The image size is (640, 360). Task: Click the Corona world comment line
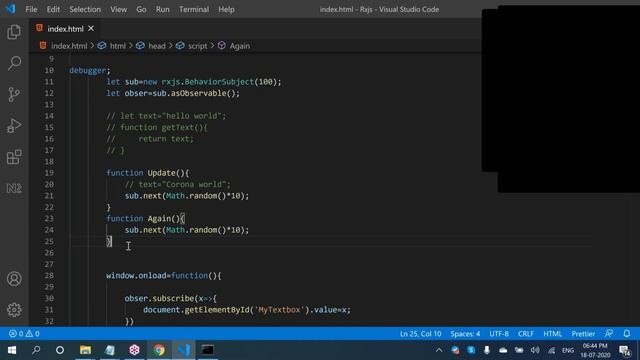pos(178,184)
